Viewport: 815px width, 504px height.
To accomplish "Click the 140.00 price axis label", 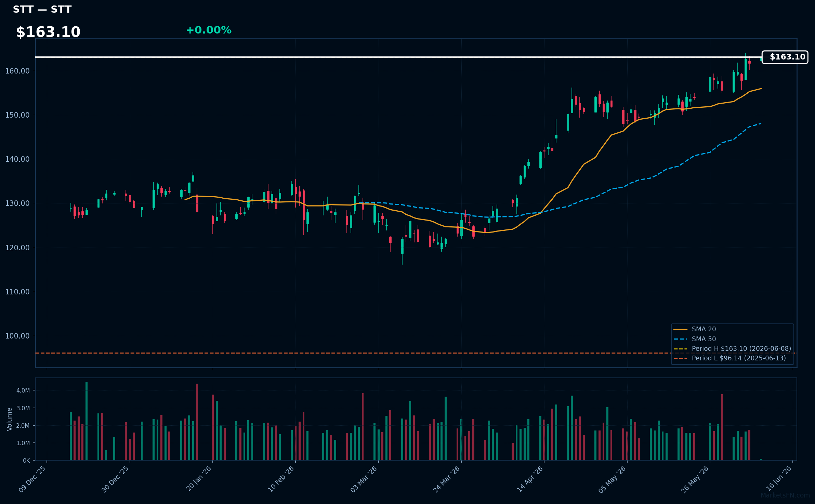I will (x=17, y=159).
